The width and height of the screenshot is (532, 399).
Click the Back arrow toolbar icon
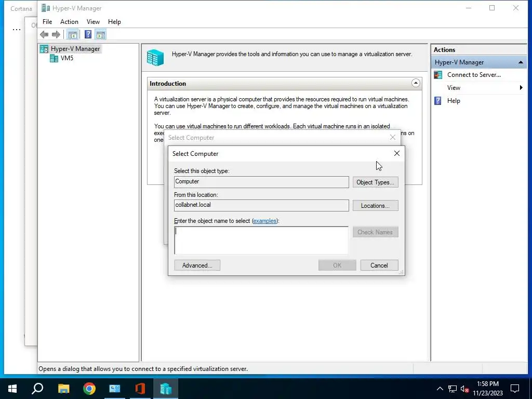[x=44, y=34]
